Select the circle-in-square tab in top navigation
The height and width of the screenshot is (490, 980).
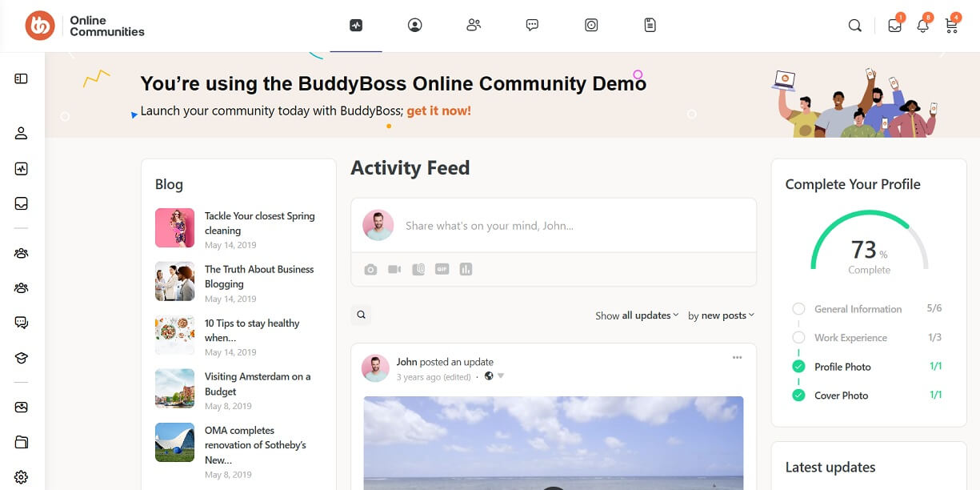[x=591, y=26]
